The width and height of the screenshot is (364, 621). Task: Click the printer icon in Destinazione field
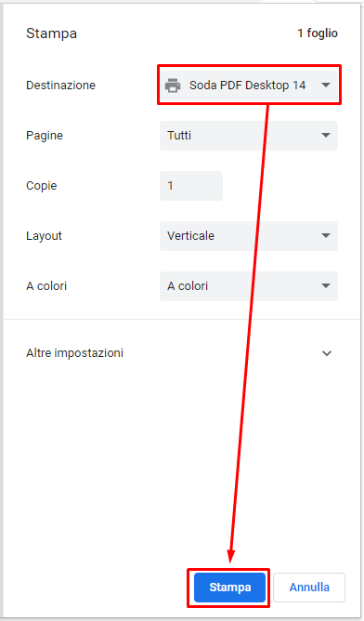point(173,86)
